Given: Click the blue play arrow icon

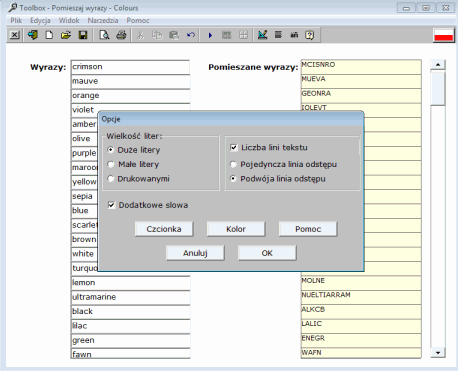Looking at the screenshot, I should point(210,35).
